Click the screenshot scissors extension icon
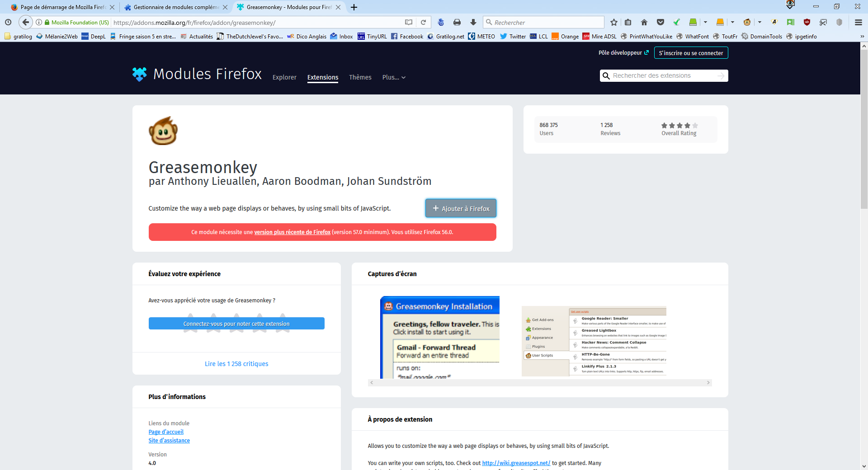Screen dimensions: 868x470 pyautogui.click(x=823, y=22)
